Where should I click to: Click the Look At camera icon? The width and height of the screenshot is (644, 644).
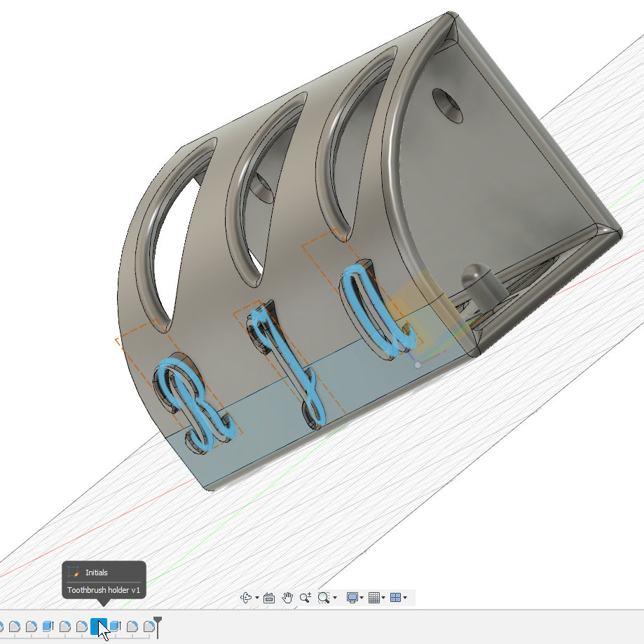(x=270, y=598)
